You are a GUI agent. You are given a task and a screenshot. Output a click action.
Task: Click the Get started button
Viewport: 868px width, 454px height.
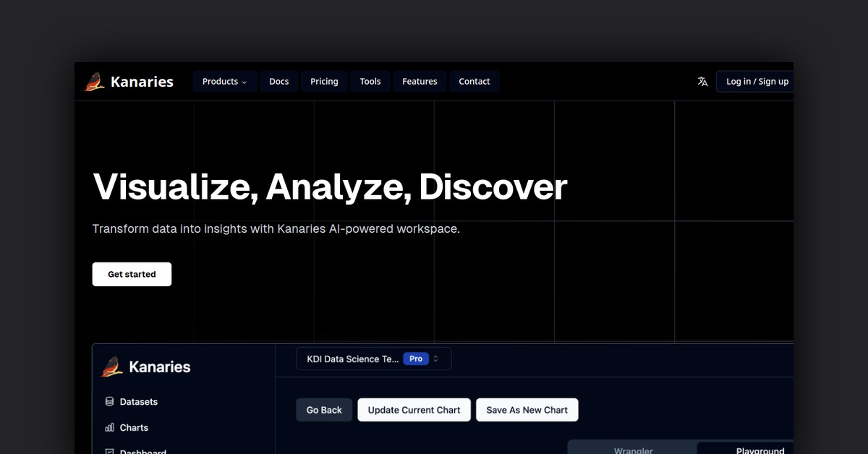pyautogui.click(x=132, y=274)
